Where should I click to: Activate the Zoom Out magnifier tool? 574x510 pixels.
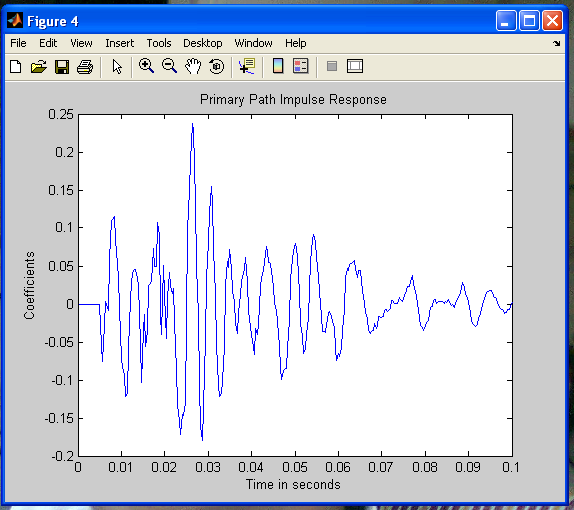pos(169,66)
